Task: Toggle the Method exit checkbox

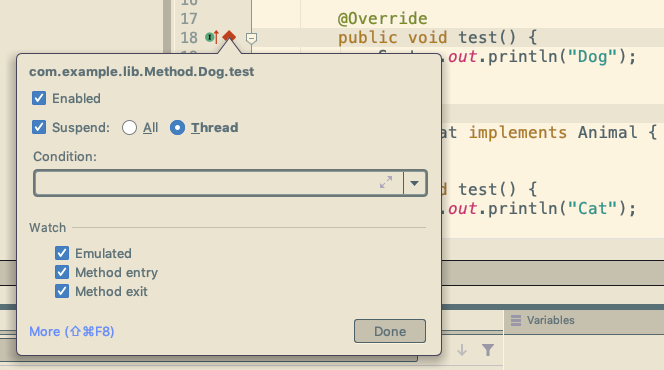Action: click(x=62, y=291)
